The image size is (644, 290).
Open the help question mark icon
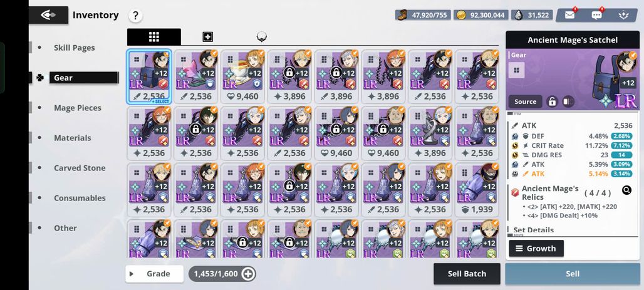[135, 16]
